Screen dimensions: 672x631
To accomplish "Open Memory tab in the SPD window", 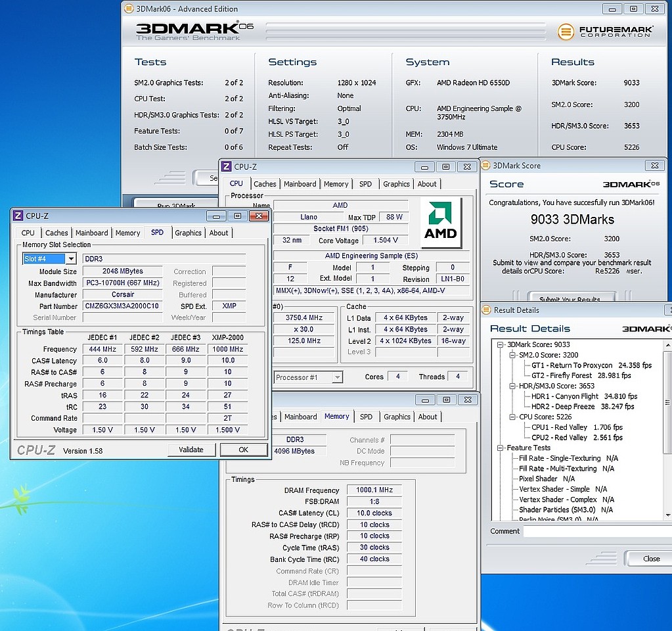I will 127,233.
